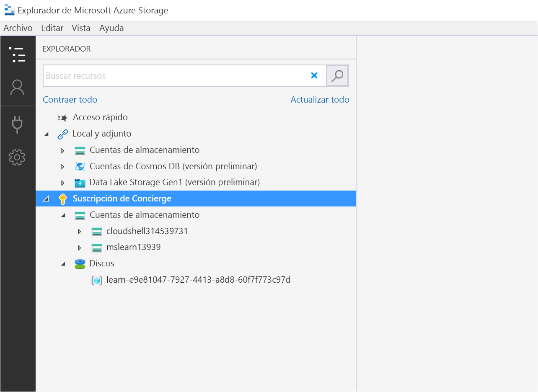Open the settings gear icon

coord(17,157)
